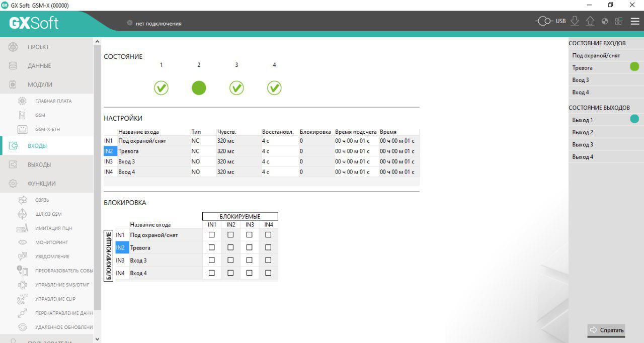Click the 4 с restore field of IN4

[x=279, y=172]
